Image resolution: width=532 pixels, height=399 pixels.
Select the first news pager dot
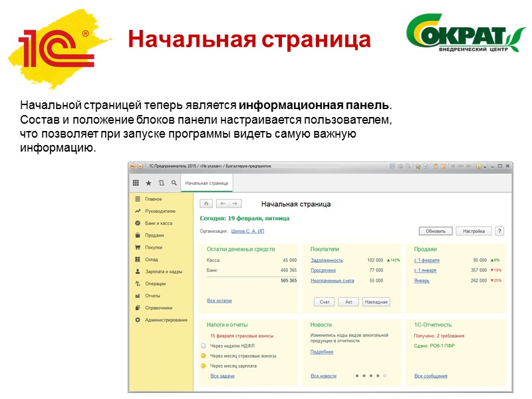[x=357, y=376]
